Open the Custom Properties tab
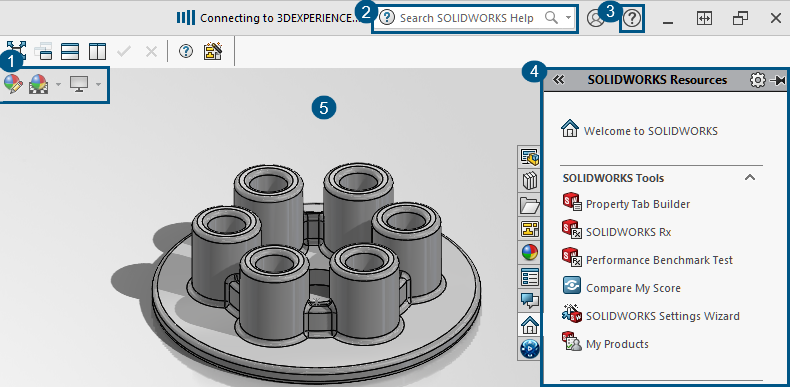The height and width of the screenshot is (387, 790). click(x=529, y=277)
